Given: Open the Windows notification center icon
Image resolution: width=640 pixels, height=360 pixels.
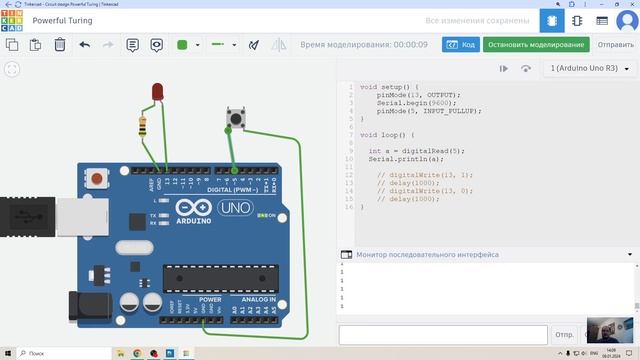Looking at the screenshot, I should pyautogui.click(x=630, y=353).
